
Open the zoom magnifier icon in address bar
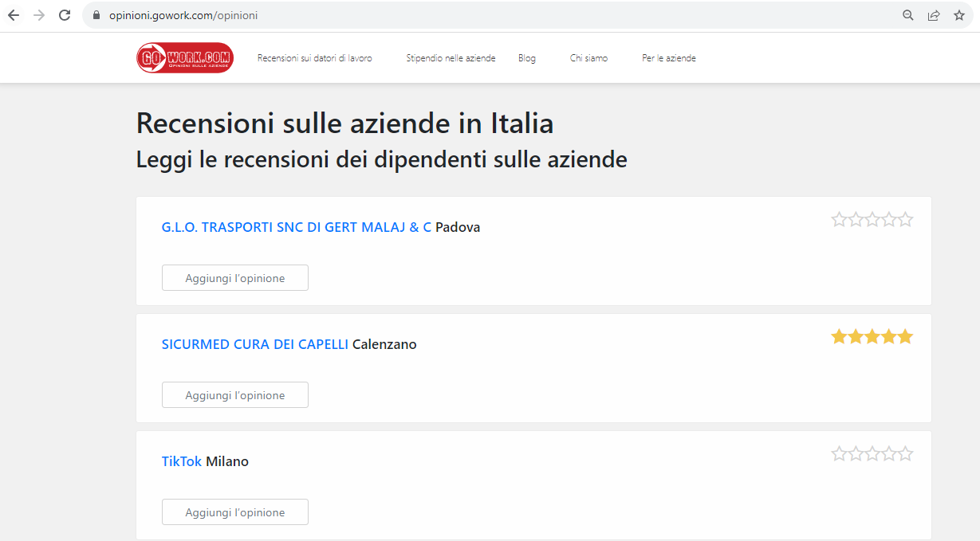(x=908, y=15)
